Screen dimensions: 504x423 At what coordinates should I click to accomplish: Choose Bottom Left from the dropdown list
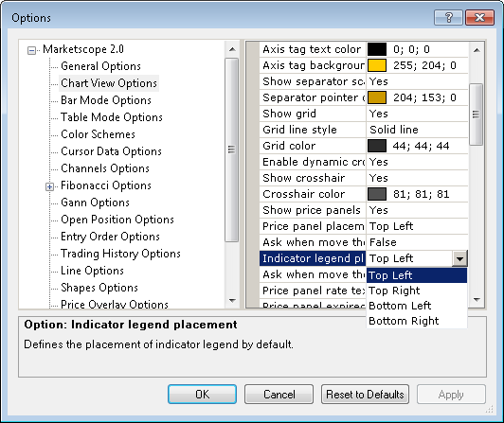coord(417,306)
